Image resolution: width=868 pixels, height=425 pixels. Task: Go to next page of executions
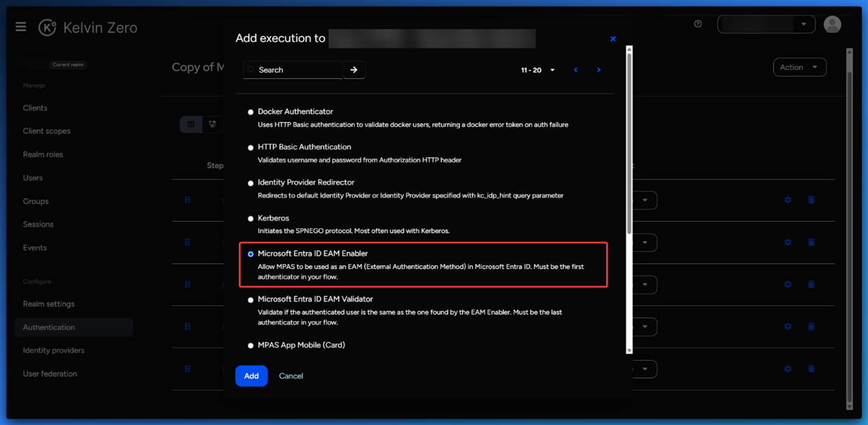click(598, 70)
